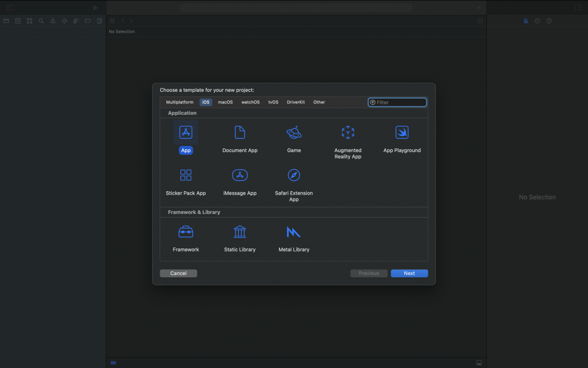The height and width of the screenshot is (368, 588).
Task: Click the plus Library button in toolbar
Action: 478,7
